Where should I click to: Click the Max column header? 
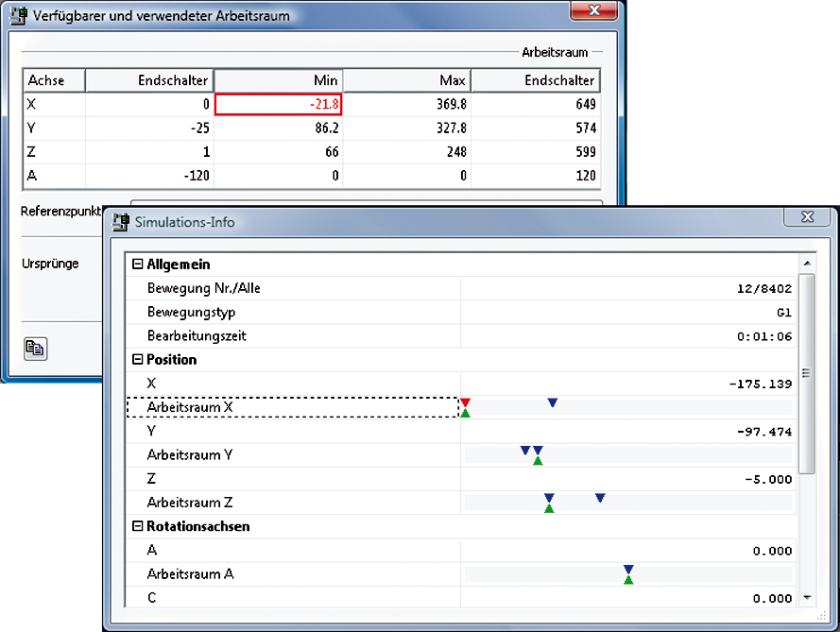point(404,80)
